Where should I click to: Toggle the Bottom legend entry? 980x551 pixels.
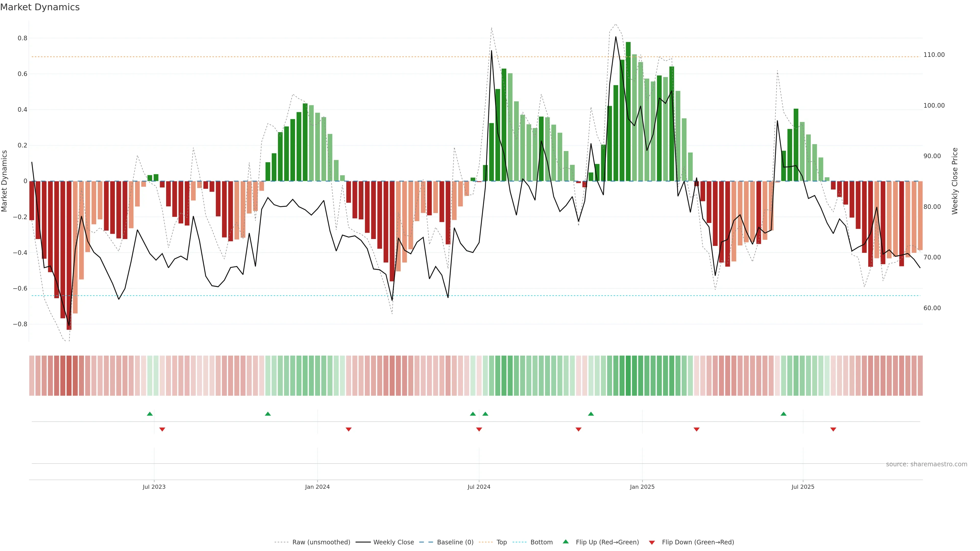tap(541, 542)
